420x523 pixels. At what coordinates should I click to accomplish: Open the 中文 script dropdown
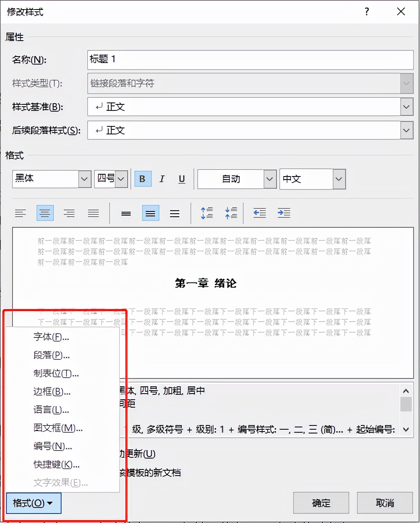339,179
